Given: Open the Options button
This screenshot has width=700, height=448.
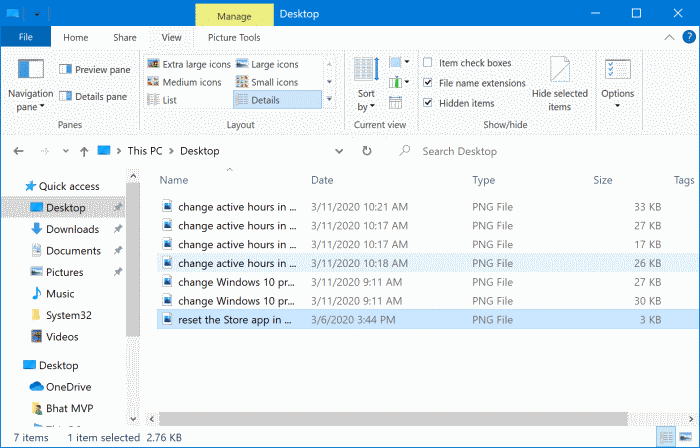Looking at the screenshot, I should point(617,84).
